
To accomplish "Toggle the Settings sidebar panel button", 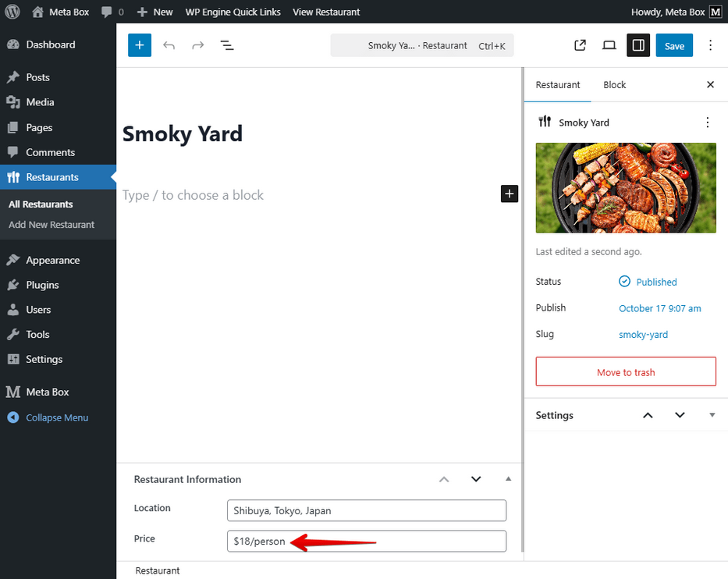I will coord(638,45).
